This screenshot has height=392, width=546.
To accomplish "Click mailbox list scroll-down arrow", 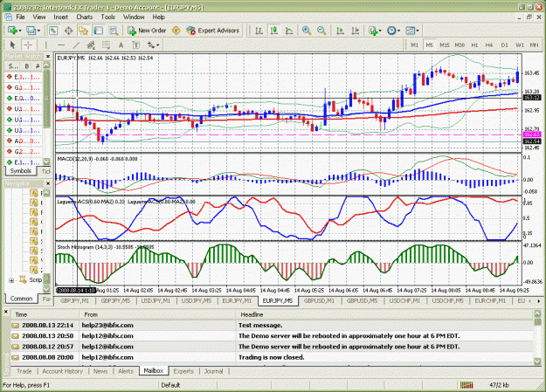I will [537, 361].
